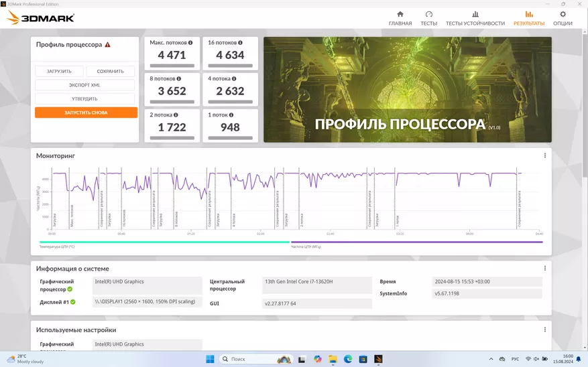Open the Мониторинг panel three-dot menu
588x367 pixels.
pyautogui.click(x=544, y=155)
